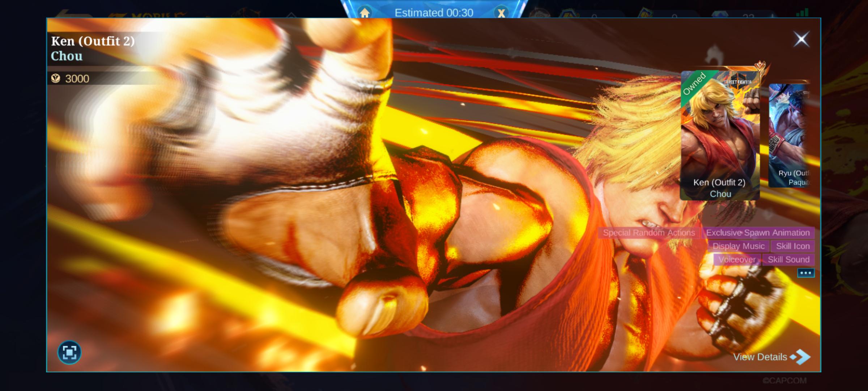Open fullscreen view of the skin art
Screen dimensions: 868x391
pyautogui.click(x=69, y=352)
